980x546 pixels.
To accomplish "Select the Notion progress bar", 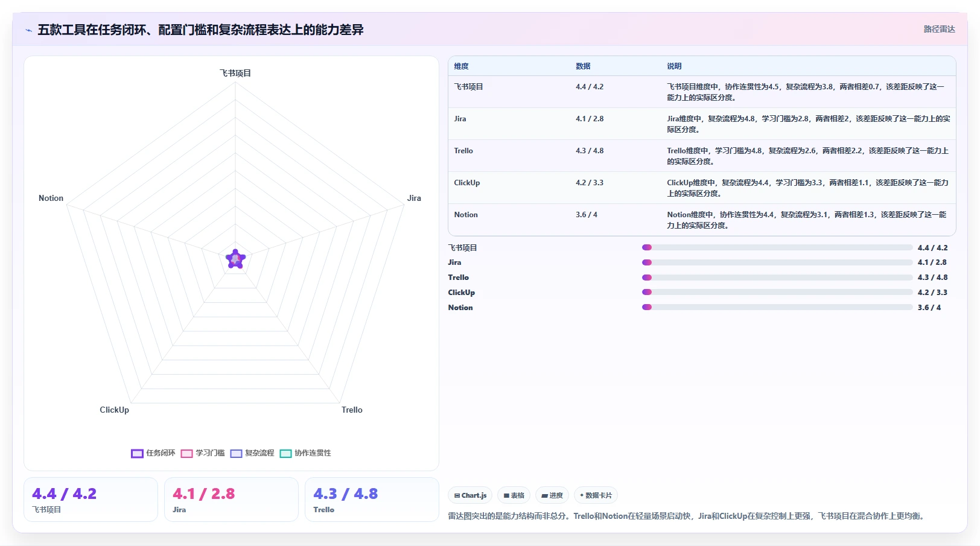I will (x=777, y=307).
